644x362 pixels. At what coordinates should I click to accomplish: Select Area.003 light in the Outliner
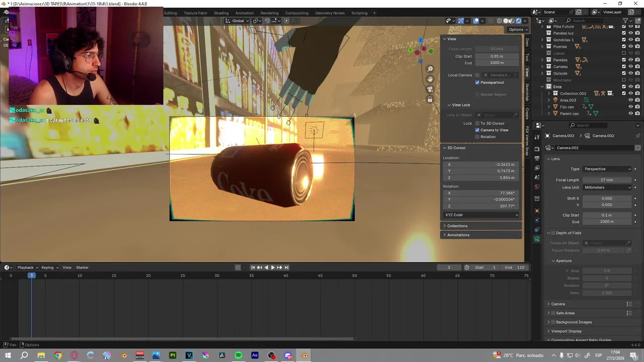[568, 100]
